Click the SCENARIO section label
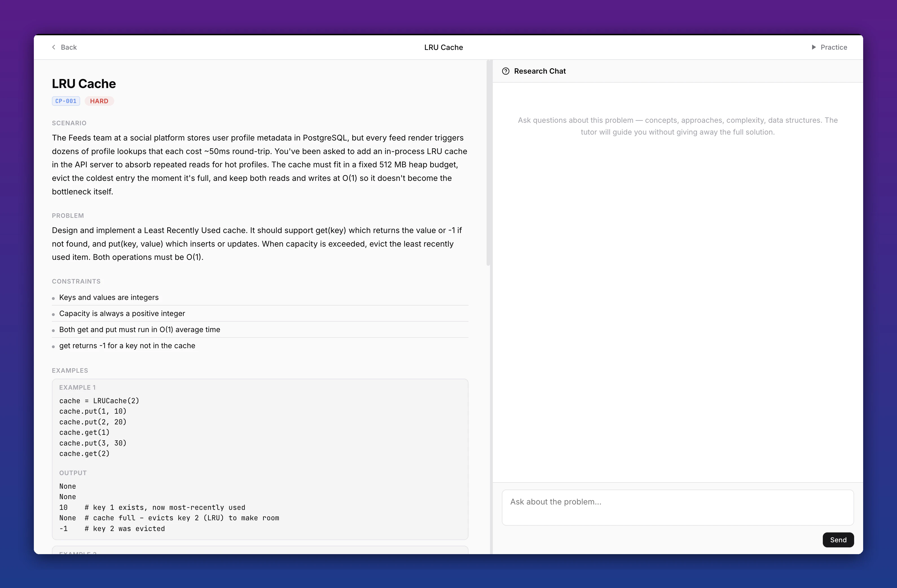 [x=69, y=123]
